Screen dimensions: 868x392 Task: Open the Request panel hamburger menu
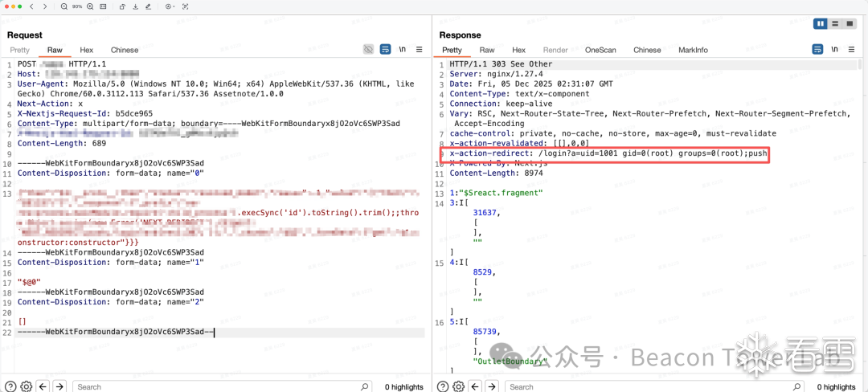pyautogui.click(x=419, y=50)
